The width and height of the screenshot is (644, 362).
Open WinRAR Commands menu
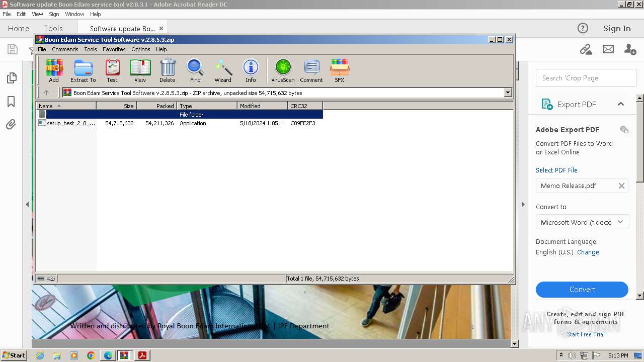point(65,49)
